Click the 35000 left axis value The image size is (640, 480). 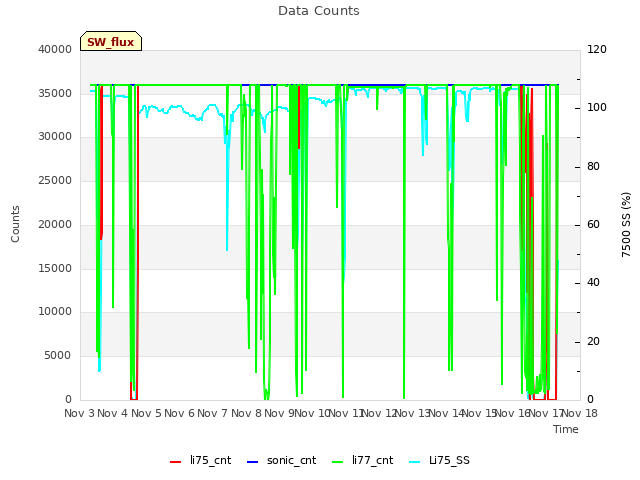tap(55, 93)
